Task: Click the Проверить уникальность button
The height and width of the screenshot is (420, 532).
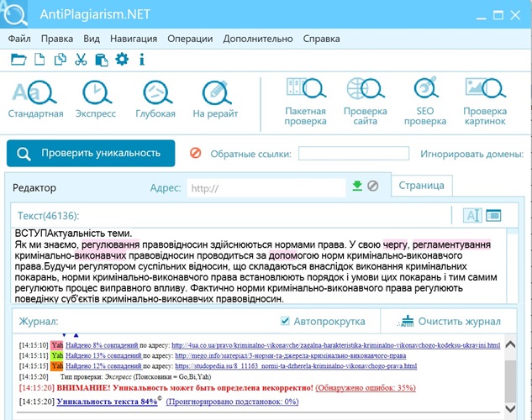Action: point(91,153)
